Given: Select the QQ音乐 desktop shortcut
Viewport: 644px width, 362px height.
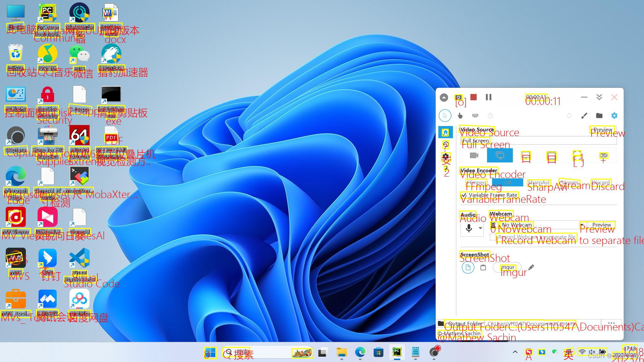Looking at the screenshot, I should (48, 58).
